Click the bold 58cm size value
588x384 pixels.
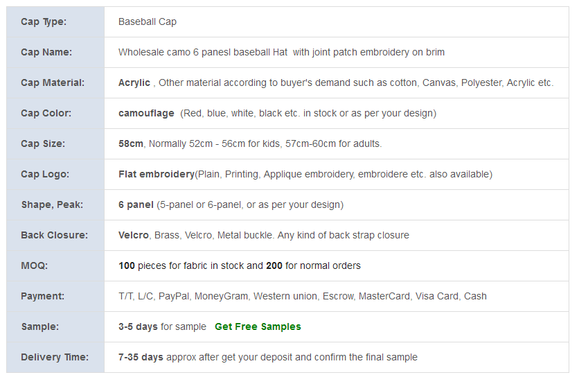point(130,143)
